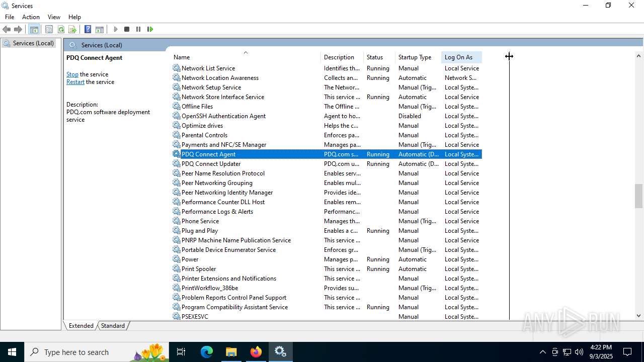Click the gear icon beside PSEXESVC

pos(176,316)
